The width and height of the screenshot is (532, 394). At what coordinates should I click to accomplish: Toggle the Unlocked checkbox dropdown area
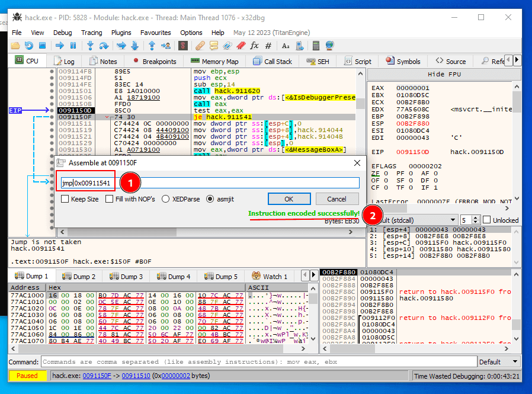pyautogui.click(x=487, y=219)
